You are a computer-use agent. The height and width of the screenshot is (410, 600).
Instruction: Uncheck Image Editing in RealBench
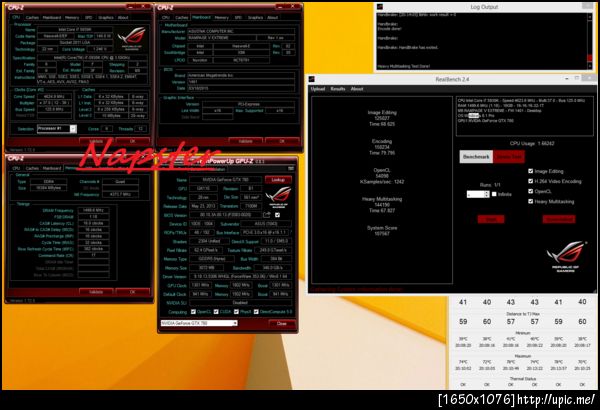[x=530, y=171]
